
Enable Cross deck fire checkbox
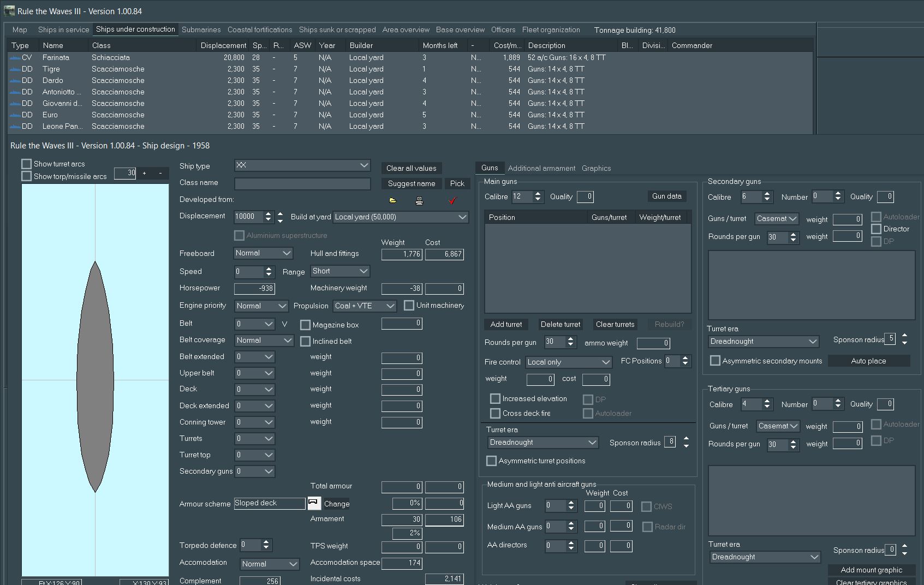(495, 413)
